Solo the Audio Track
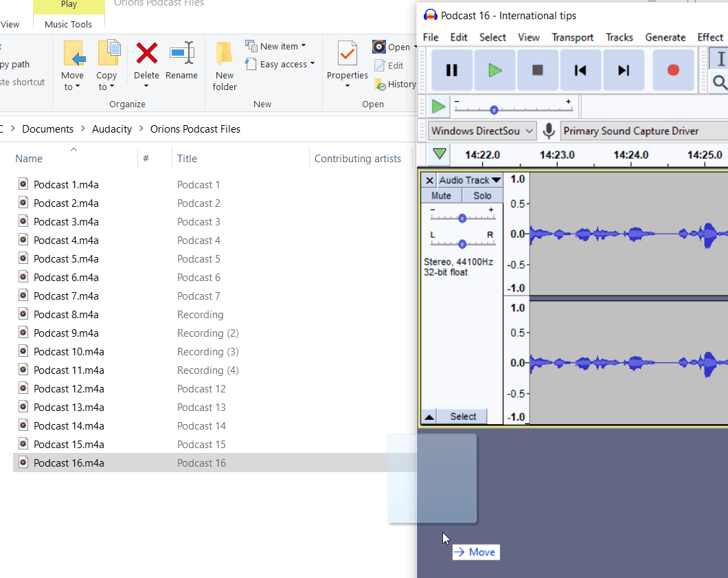Image resolution: width=728 pixels, height=578 pixels. point(482,196)
